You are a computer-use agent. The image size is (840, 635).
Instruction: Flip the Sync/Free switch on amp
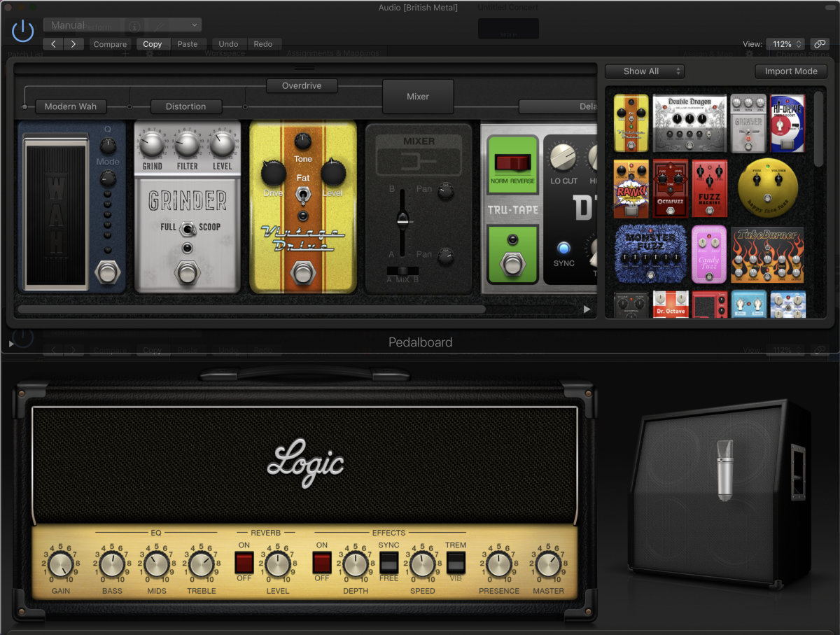(388, 561)
